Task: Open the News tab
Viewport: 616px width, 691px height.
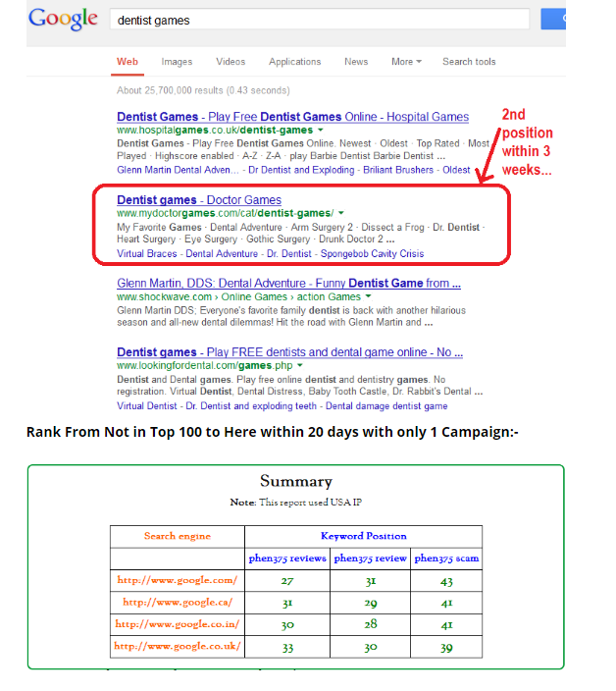Action: 356,62
